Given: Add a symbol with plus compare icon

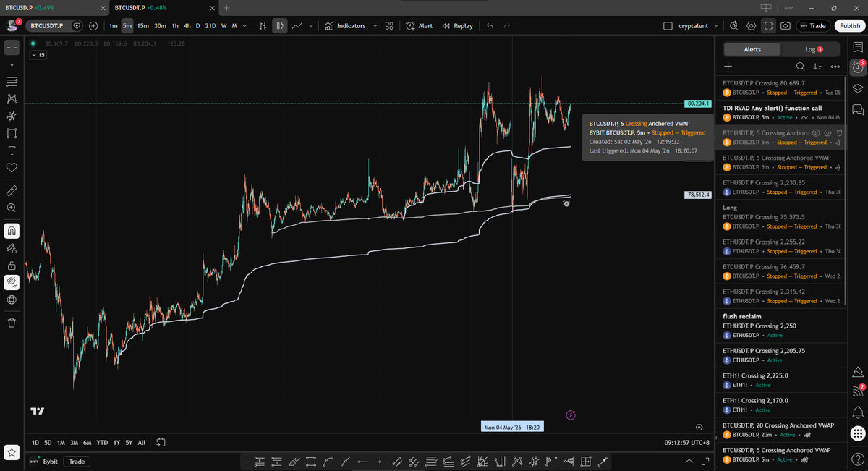Looking at the screenshot, I should [93, 25].
